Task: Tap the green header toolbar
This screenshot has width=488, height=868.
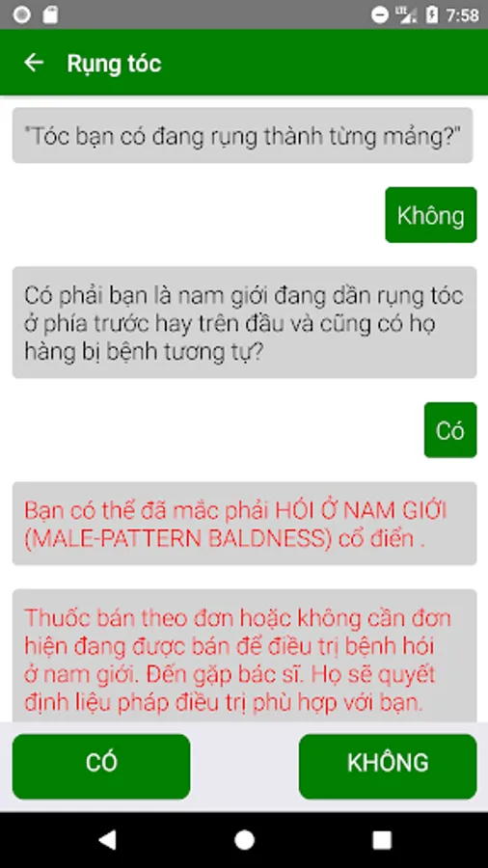Action: click(244, 62)
